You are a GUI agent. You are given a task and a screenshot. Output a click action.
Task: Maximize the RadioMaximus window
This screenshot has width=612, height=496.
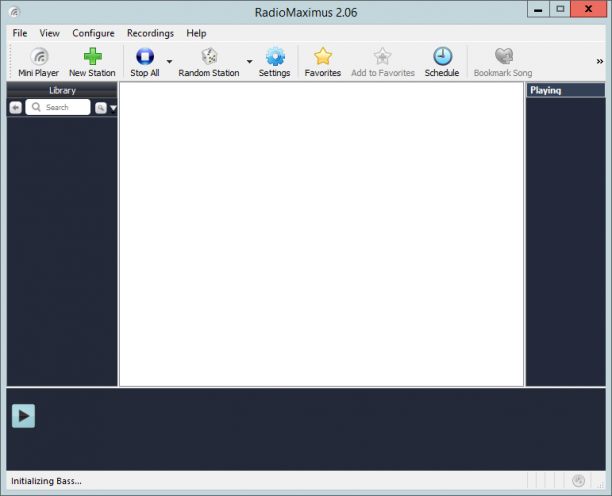pyautogui.click(x=560, y=9)
